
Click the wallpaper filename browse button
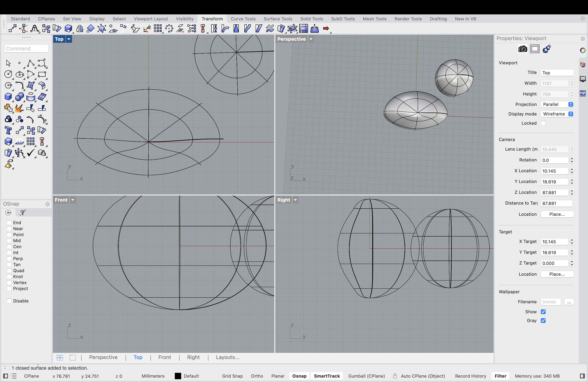[569, 302]
